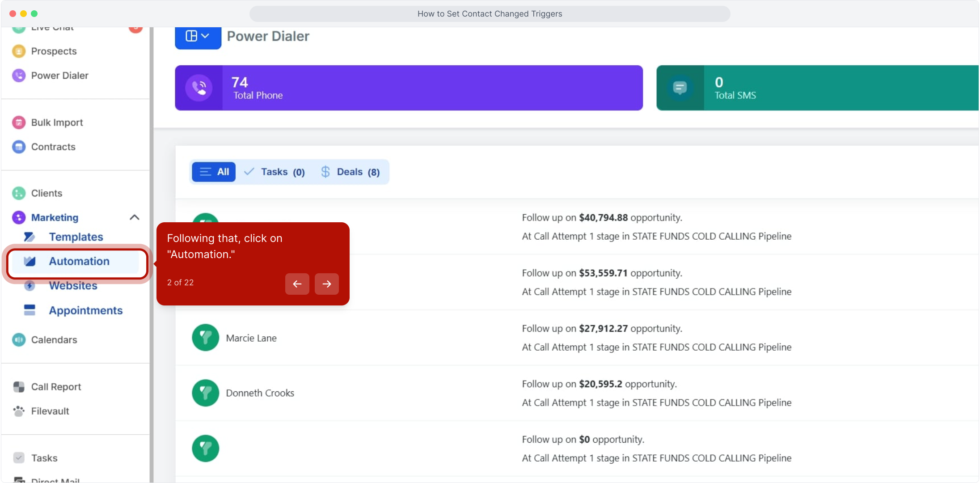Collapse the Marketing section chevron
The image size is (980, 483).
tap(134, 217)
